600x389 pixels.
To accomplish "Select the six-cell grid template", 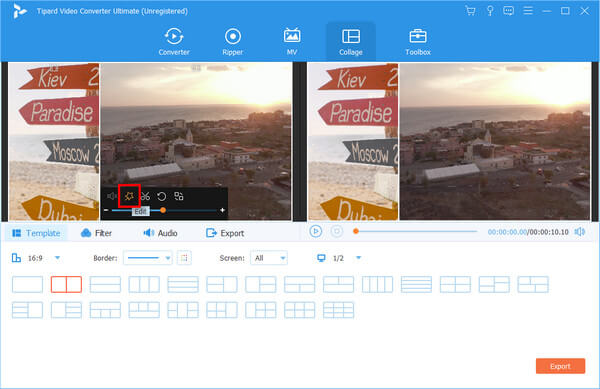I will click(300, 310).
